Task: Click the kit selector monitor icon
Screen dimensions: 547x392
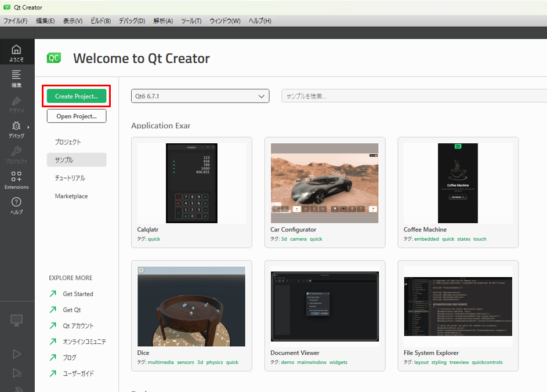Action: 17,320
